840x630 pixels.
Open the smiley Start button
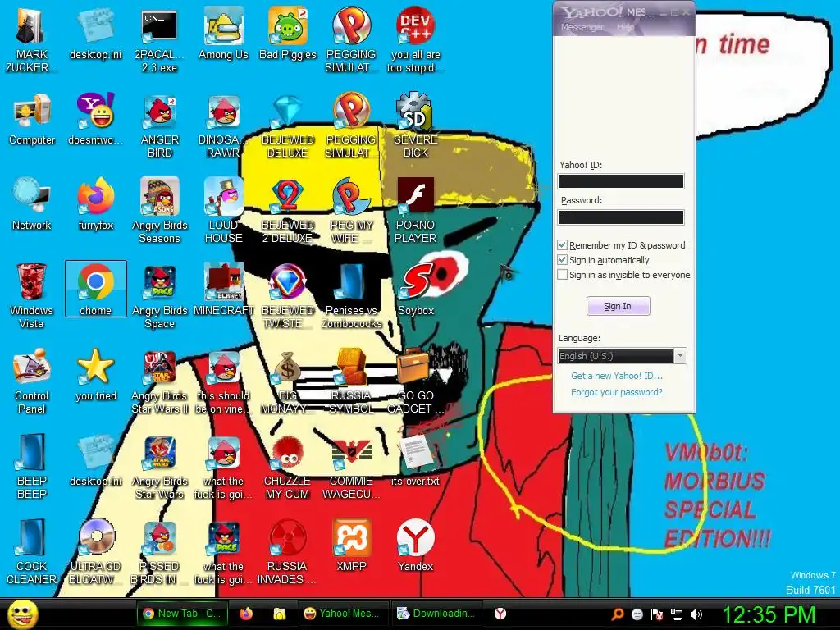click(23, 614)
